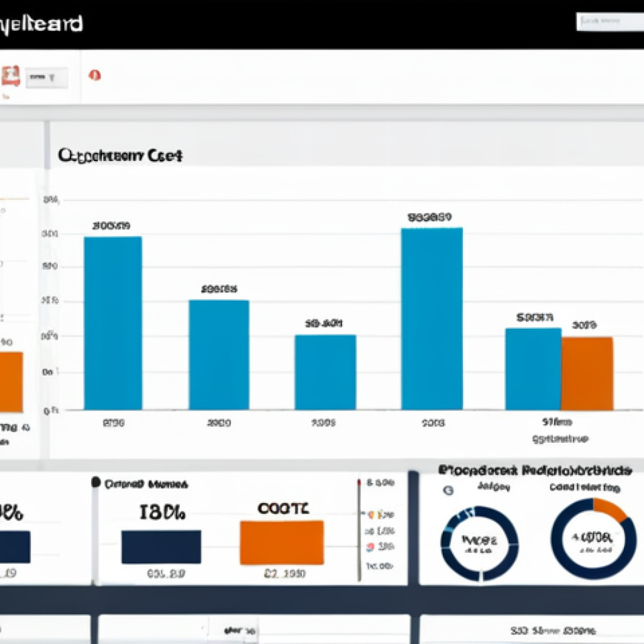This screenshot has height=644, width=644.
Task: Click the blue bar adjacent to the orange bar
Action: pyautogui.click(x=533, y=369)
